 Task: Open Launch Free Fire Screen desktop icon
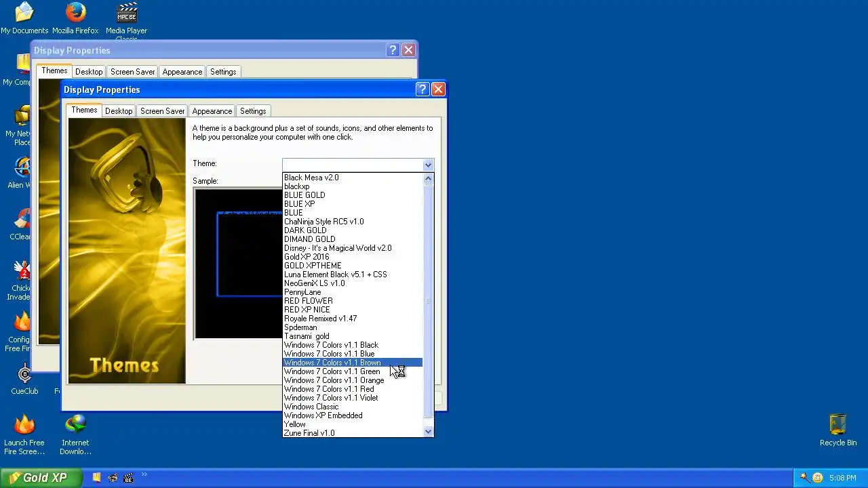pos(24,435)
